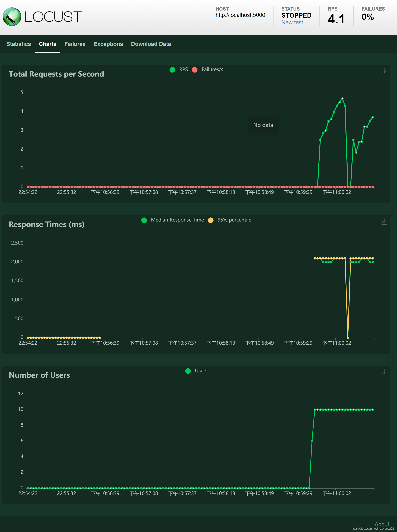The width and height of the screenshot is (397, 532).
Task: Click the 95% percentile dip point at zero
Action: click(x=348, y=338)
